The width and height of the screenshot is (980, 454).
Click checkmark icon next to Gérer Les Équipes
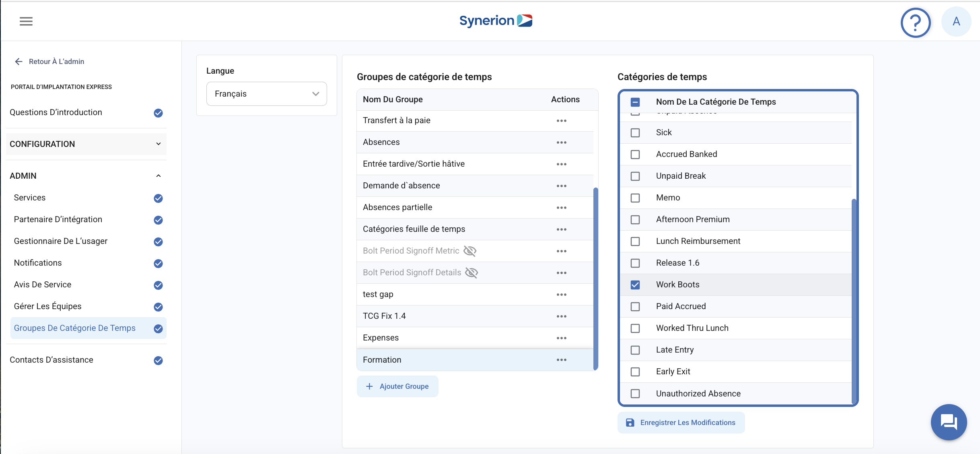(x=158, y=307)
